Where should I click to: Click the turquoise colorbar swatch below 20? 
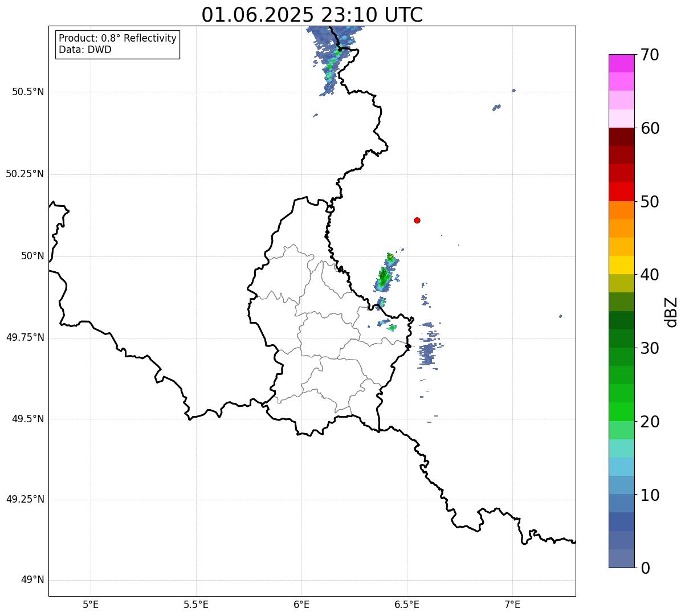coord(621,448)
